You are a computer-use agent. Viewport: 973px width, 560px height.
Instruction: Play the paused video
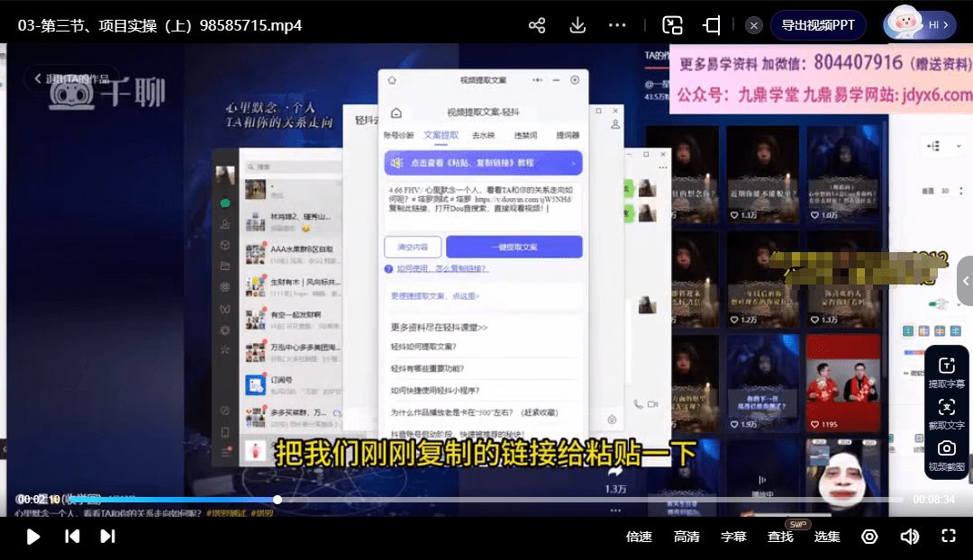[x=33, y=537]
